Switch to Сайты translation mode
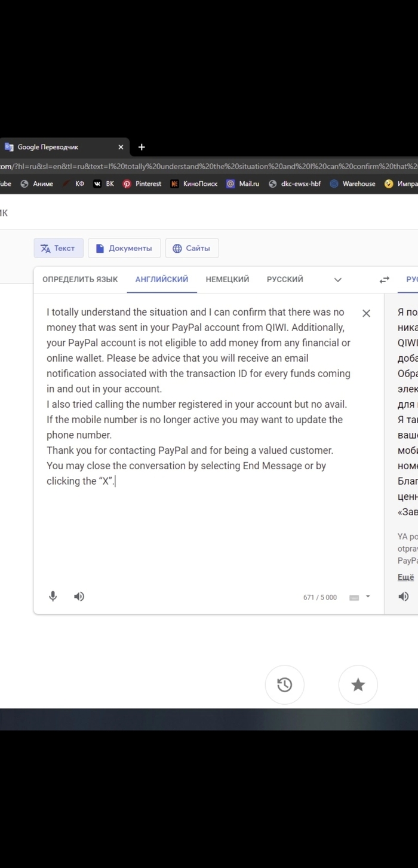This screenshot has height=868, width=418. (x=192, y=248)
